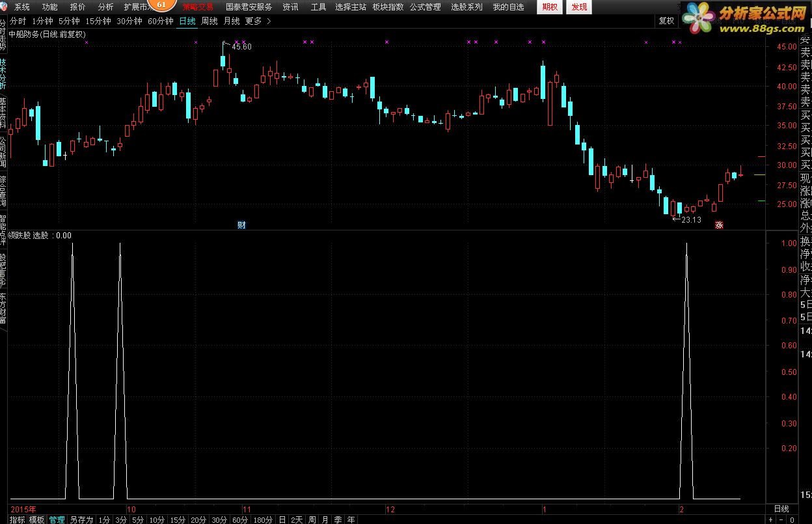Open the 公司新闻 sidebar tab
This screenshot has width=812, height=524.
point(3,152)
